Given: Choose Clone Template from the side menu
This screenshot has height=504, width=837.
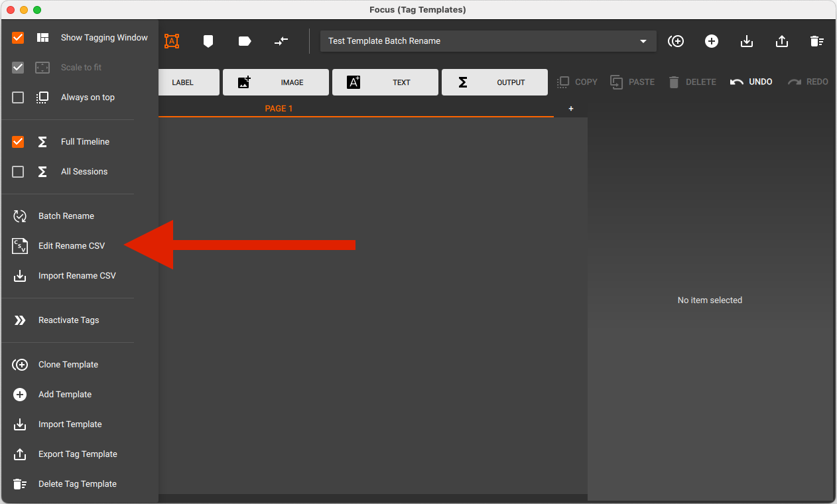Looking at the screenshot, I should point(68,365).
